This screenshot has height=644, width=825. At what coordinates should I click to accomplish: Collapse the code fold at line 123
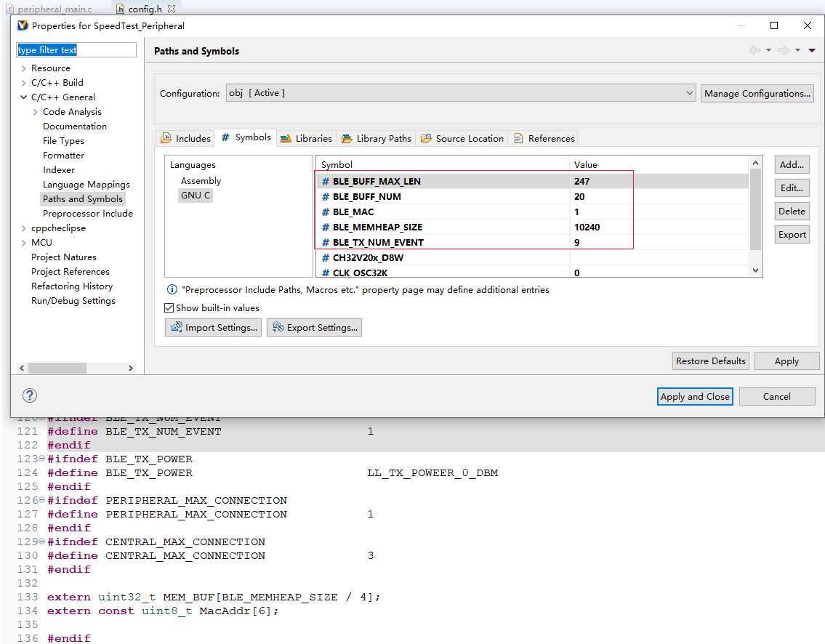click(41, 459)
